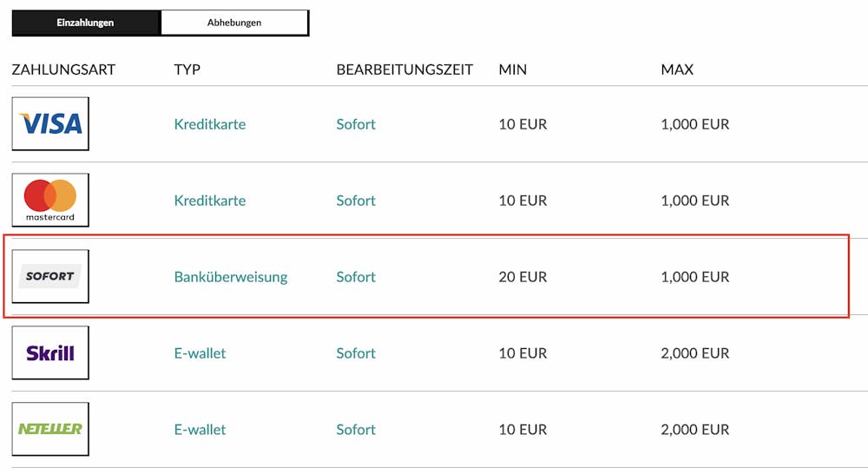Open the Abhebungen tab
Viewport: 868px width, 474px height.
pyautogui.click(x=234, y=23)
